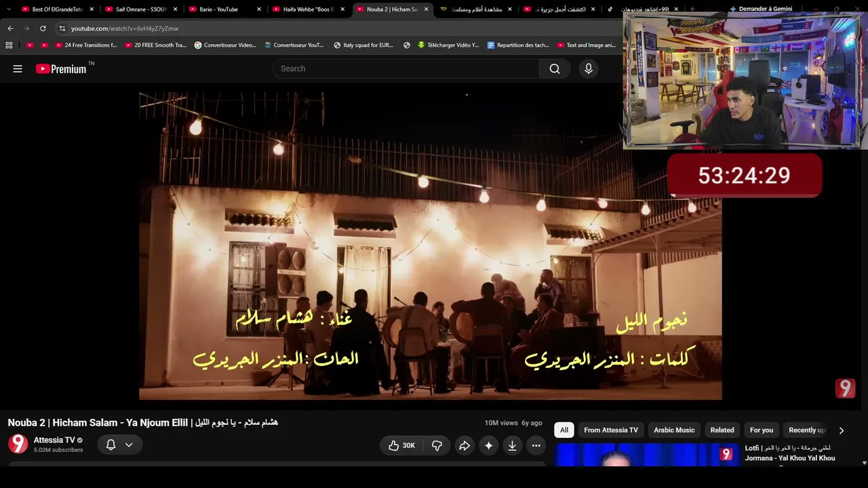Close the Best Of ElGrandeToto tab
This screenshot has width=868, height=488.
click(x=92, y=9)
